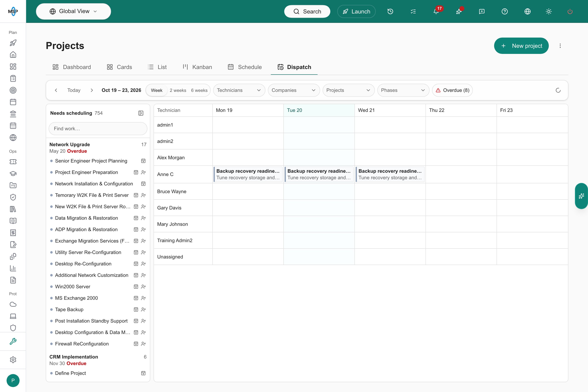Select the 2 weeks range option
588x392 pixels.
tap(178, 90)
